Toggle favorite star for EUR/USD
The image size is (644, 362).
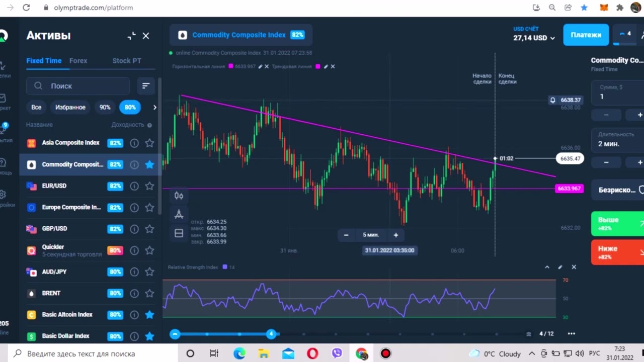[149, 186]
